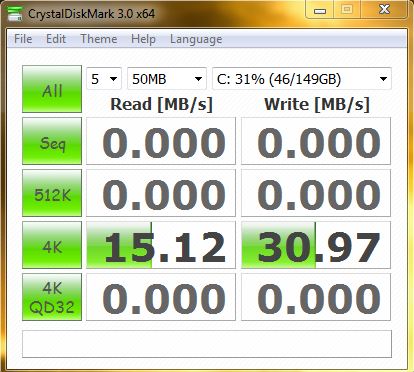
Task: Click the 4K QD32 read result value
Action: click(161, 297)
